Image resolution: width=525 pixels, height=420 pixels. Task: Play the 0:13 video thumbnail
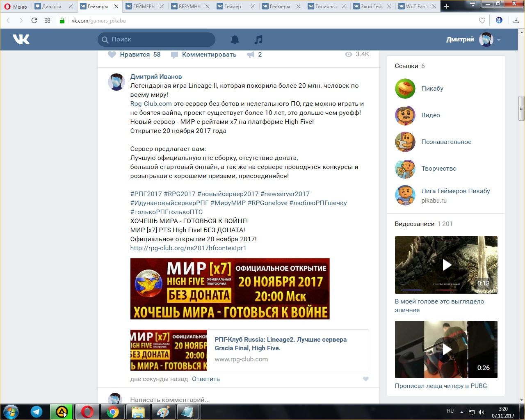446,265
